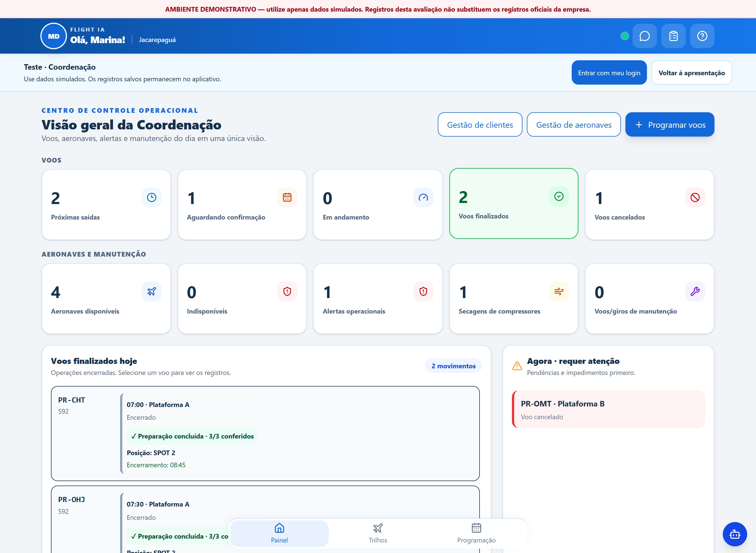This screenshot has width=756, height=553.
Task: Open the help question mark icon
Action: (702, 36)
